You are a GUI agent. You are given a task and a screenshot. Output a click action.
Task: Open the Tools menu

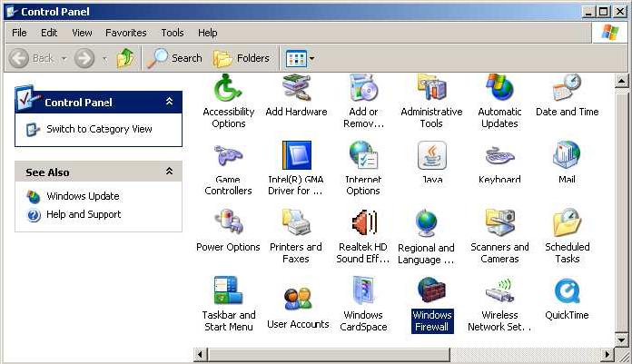(x=173, y=33)
